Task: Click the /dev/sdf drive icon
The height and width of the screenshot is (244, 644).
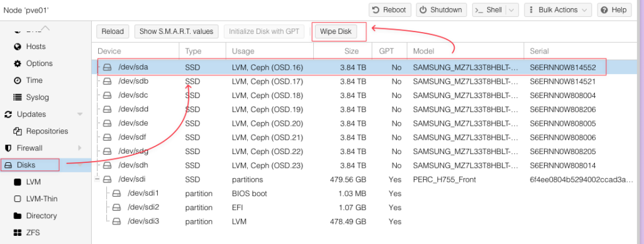Action: 107,137
